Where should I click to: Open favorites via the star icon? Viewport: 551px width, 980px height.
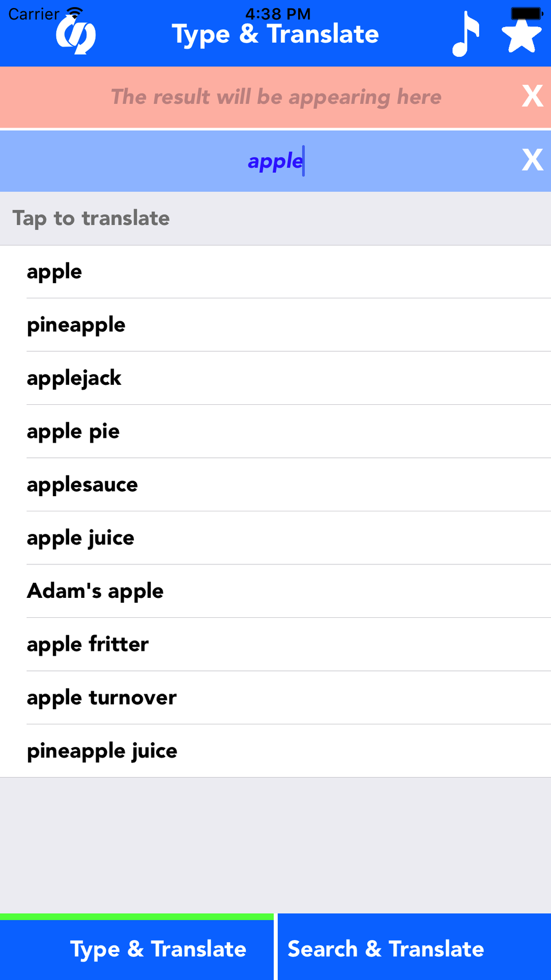[521, 35]
